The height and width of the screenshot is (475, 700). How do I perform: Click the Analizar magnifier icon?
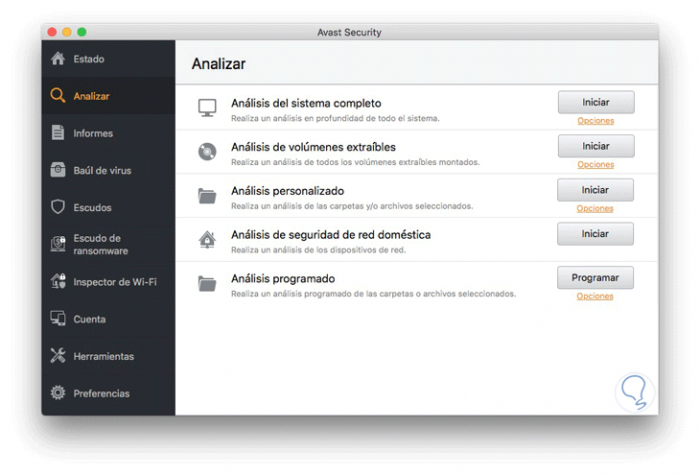pos(58,96)
